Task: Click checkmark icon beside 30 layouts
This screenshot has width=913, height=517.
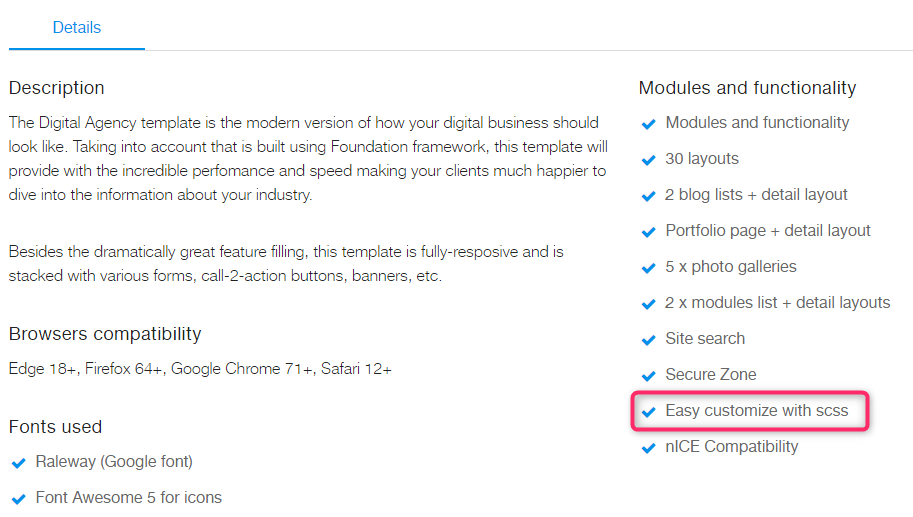Action: (x=648, y=160)
